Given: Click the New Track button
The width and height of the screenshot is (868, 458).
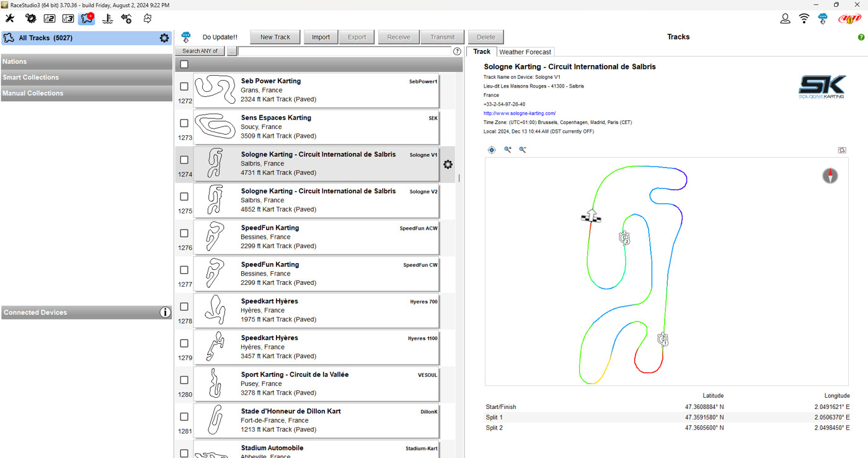Looking at the screenshot, I should click(275, 37).
